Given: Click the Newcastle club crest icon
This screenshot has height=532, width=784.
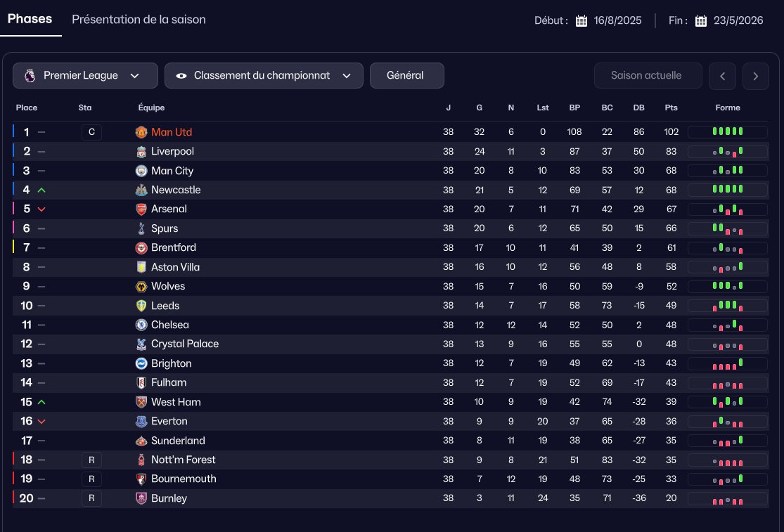Looking at the screenshot, I should point(141,190).
